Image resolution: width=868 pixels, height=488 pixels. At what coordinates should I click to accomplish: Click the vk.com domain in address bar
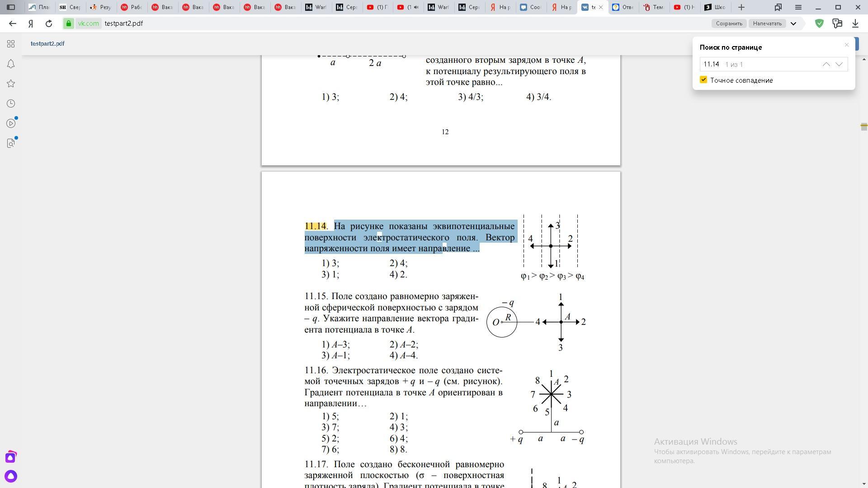pos(88,23)
